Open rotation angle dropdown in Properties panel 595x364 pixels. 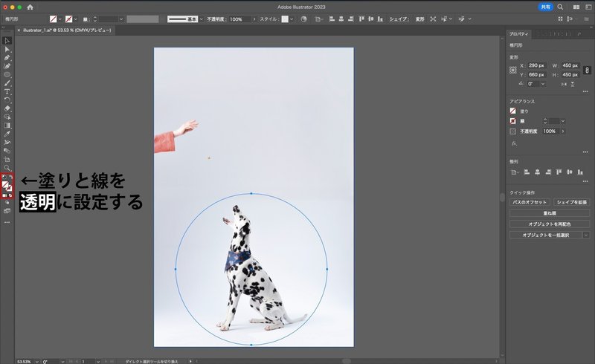pos(544,84)
